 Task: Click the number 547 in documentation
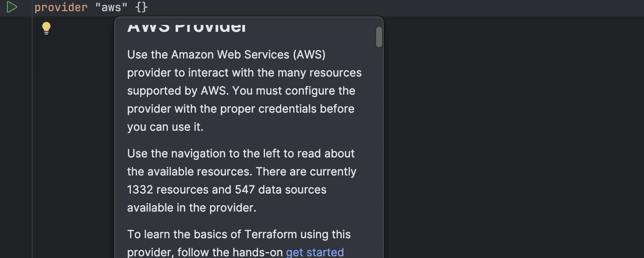click(x=245, y=190)
